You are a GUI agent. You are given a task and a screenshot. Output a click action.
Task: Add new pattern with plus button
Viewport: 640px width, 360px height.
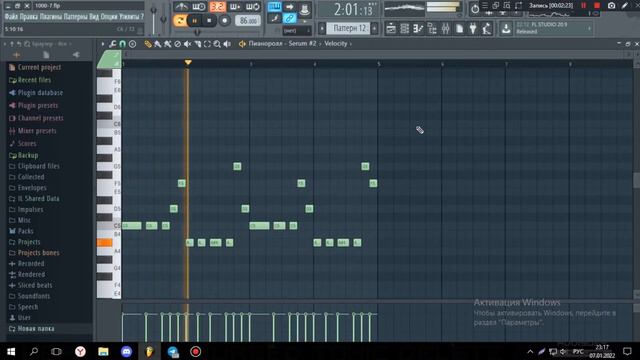pyautogui.click(x=374, y=29)
